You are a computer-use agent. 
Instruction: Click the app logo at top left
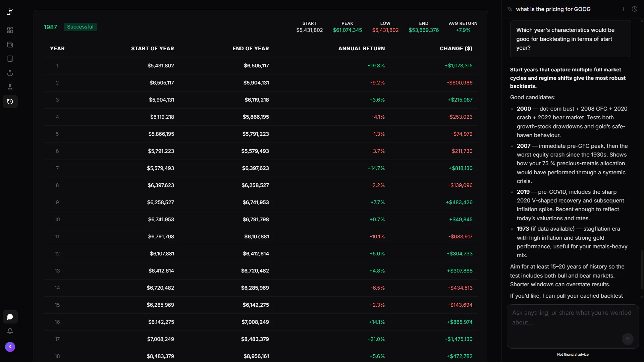10,12
